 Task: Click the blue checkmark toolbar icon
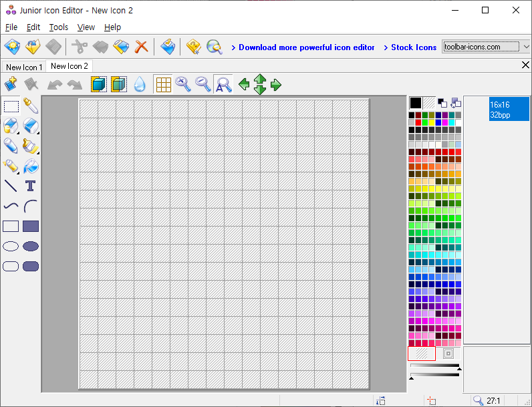[168, 47]
